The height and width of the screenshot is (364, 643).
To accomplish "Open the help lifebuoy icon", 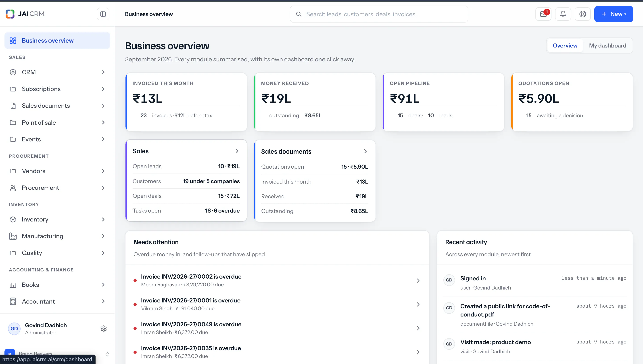I will coord(583,14).
